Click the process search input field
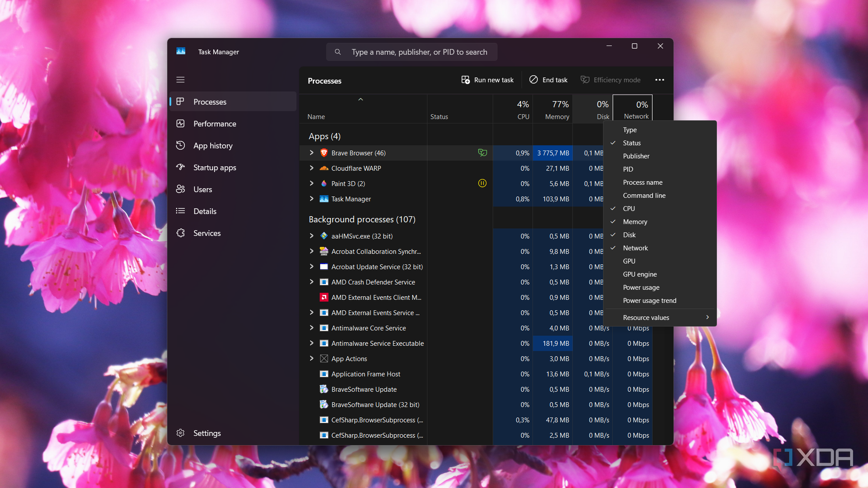The width and height of the screenshot is (868, 488). [x=412, y=52]
